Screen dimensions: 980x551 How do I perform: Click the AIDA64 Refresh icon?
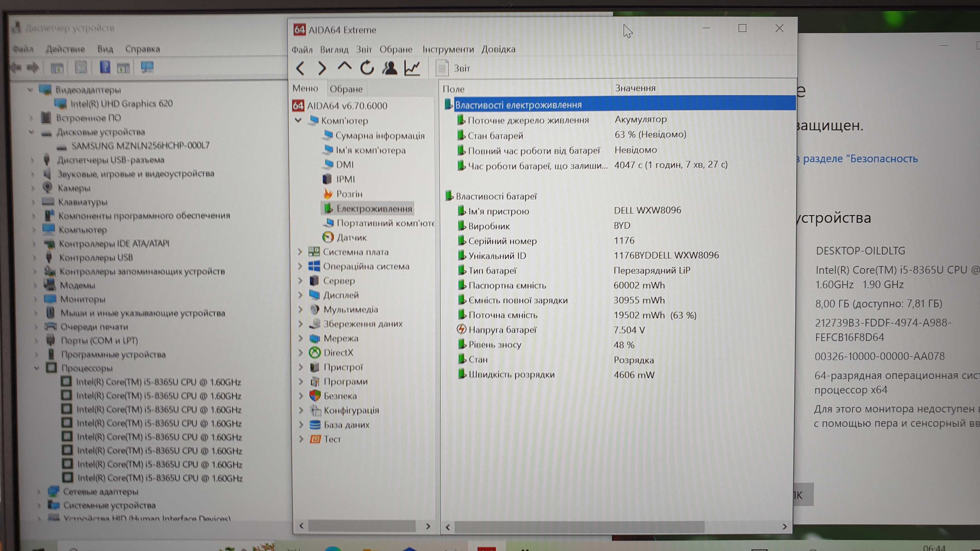(x=367, y=68)
